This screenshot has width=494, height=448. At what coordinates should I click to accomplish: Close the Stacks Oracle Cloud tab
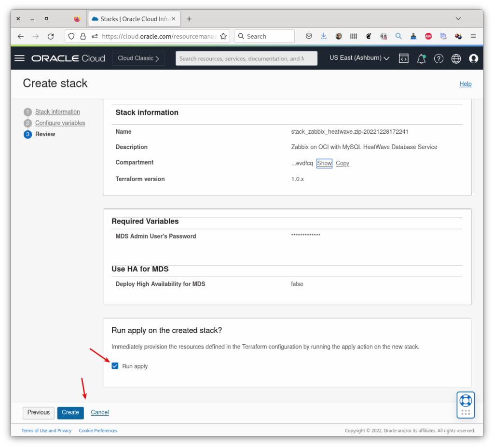[173, 19]
